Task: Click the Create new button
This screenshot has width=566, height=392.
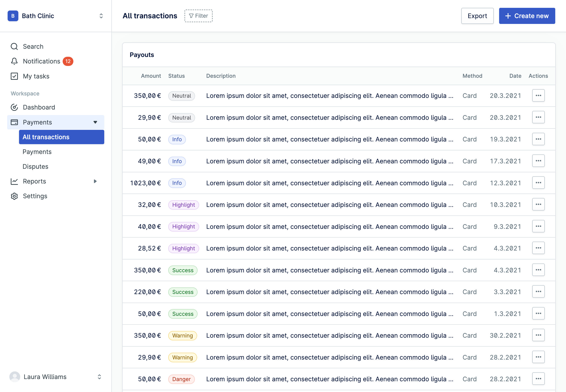Action: (x=527, y=16)
